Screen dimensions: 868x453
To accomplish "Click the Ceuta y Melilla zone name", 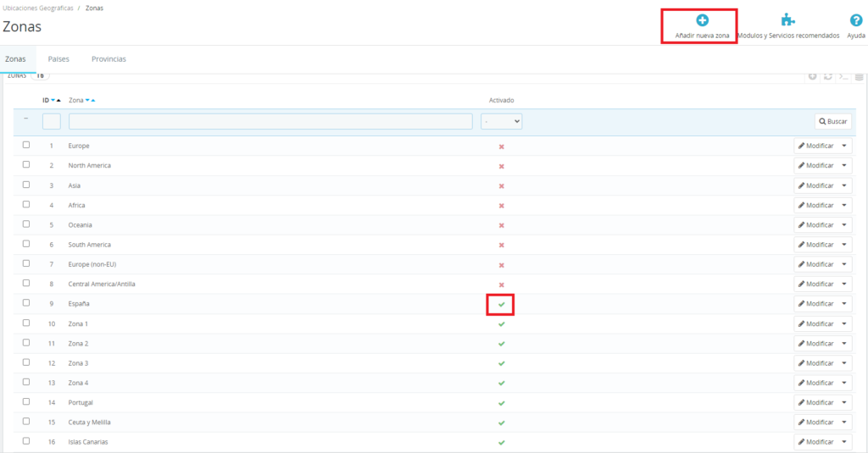I will coord(89,422).
